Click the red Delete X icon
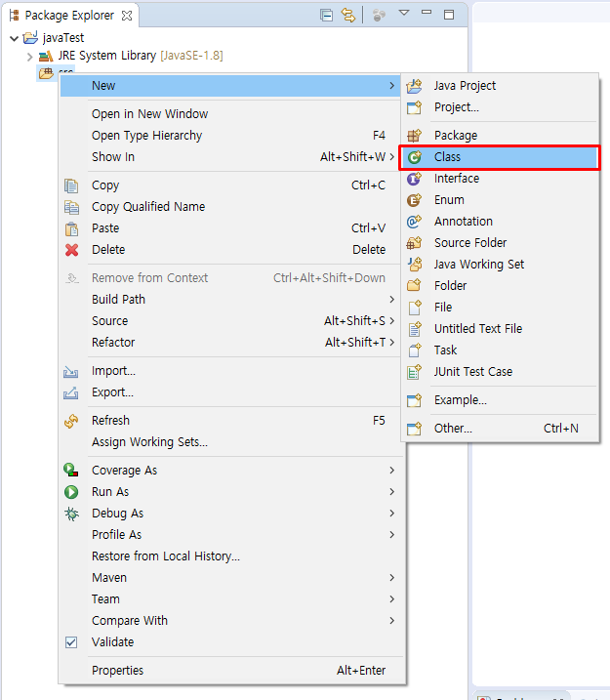Screen dimensions: 610x700 tap(71, 250)
